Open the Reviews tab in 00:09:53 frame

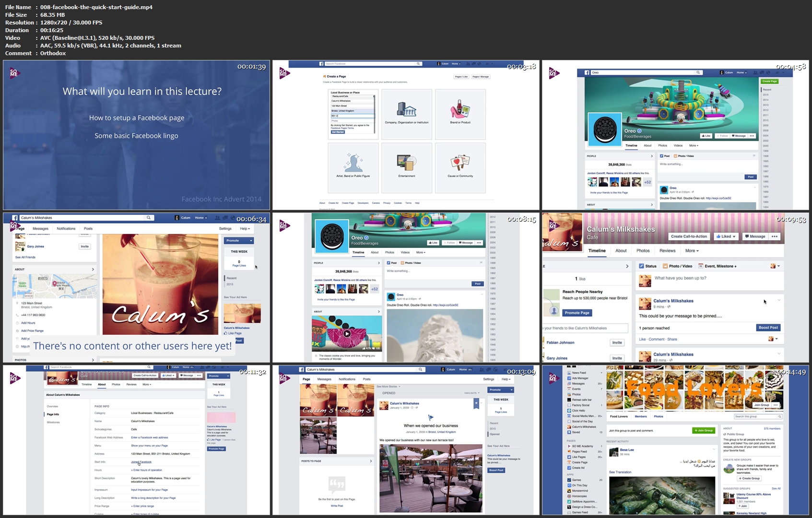[667, 251]
